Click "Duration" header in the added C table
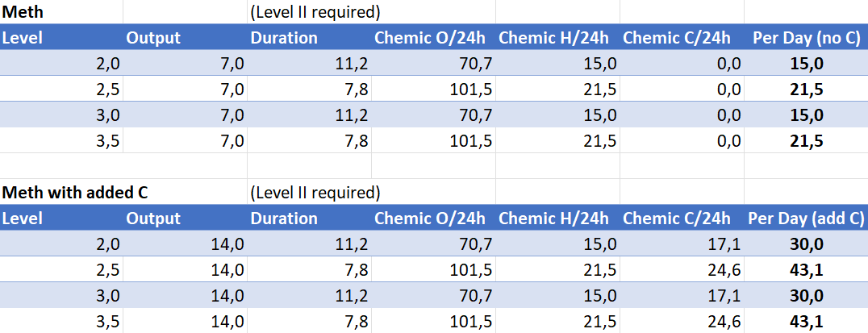The height and width of the screenshot is (333, 868). click(x=284, y=219)
